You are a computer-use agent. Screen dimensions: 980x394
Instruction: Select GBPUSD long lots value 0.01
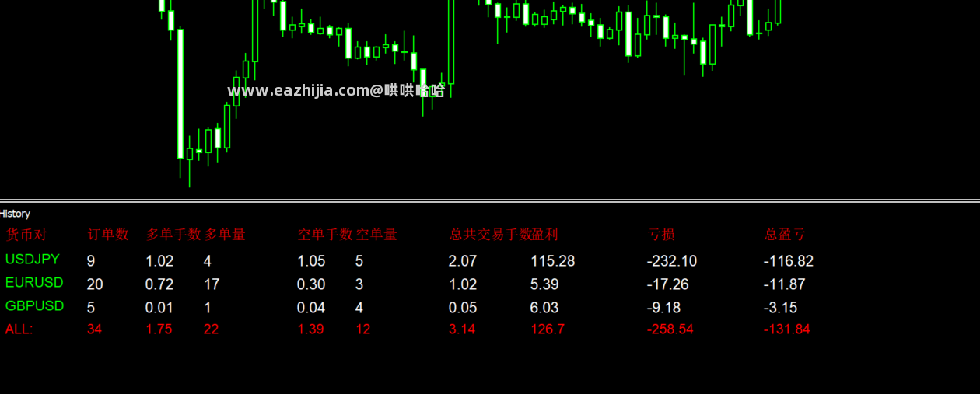coord(159,308)
